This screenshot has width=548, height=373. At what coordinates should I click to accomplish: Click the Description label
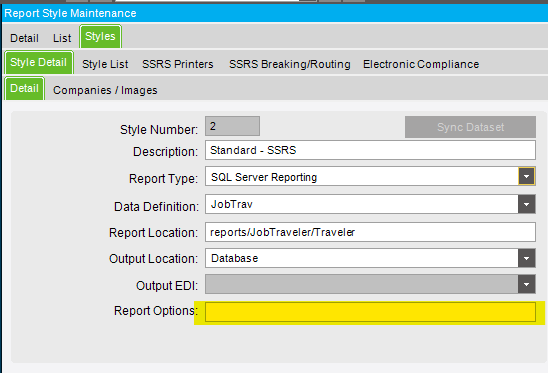point(165,152)
